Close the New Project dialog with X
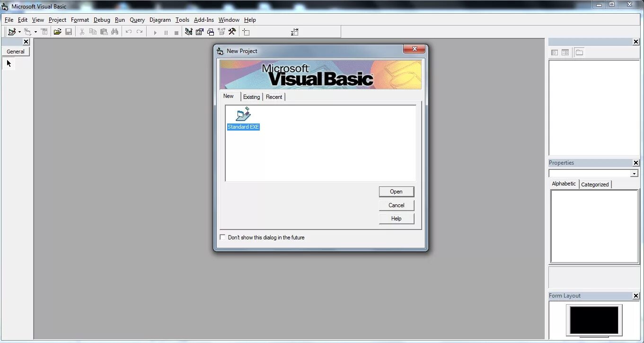Screen dimensions: 644x343 pyautogui.click(x=415, y=49)
